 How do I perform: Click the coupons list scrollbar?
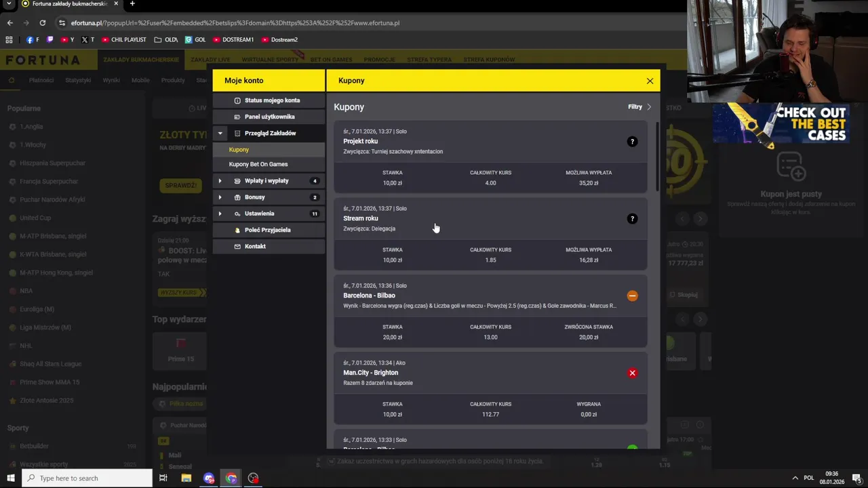(656, 157)
